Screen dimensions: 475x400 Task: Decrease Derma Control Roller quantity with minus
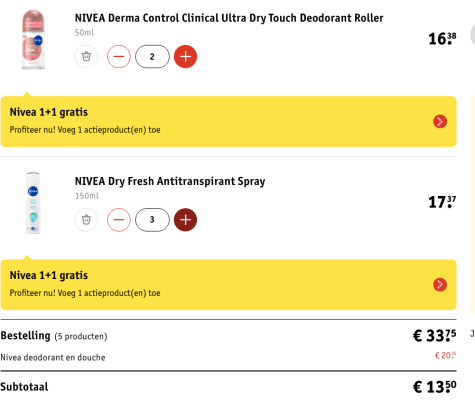[x=119, y=56]
